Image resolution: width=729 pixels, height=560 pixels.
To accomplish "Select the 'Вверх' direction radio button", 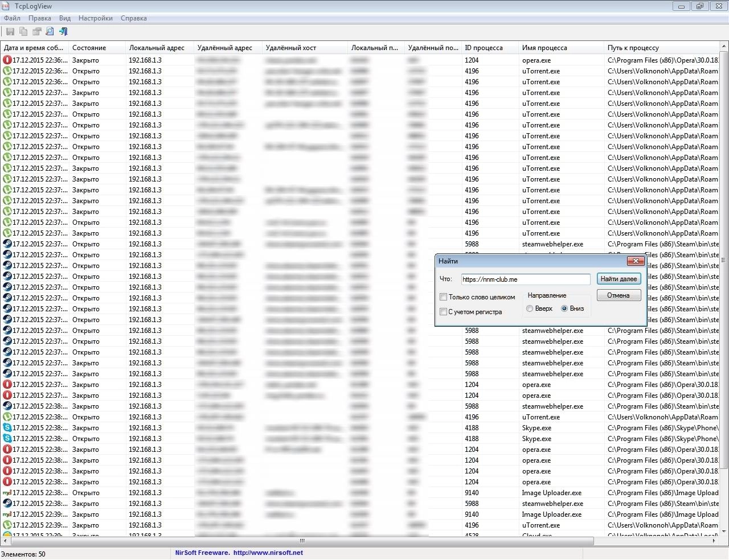I will 530,308.
